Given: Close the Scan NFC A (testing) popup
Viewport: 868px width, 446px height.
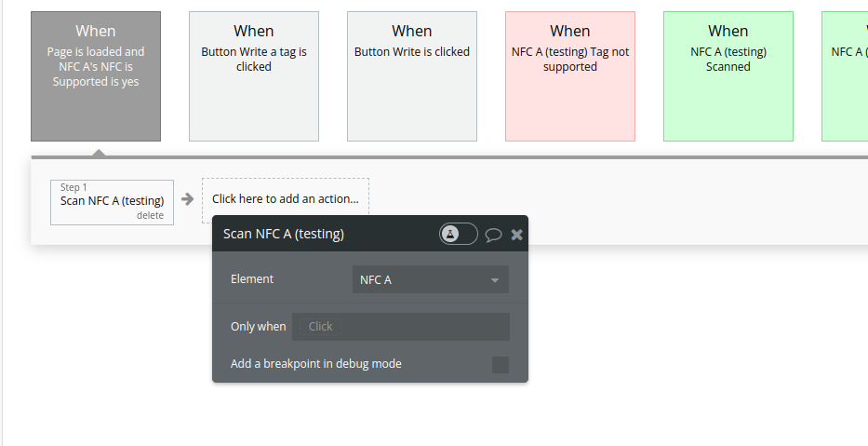Looking at the screenshot, I should click(517, 235).
